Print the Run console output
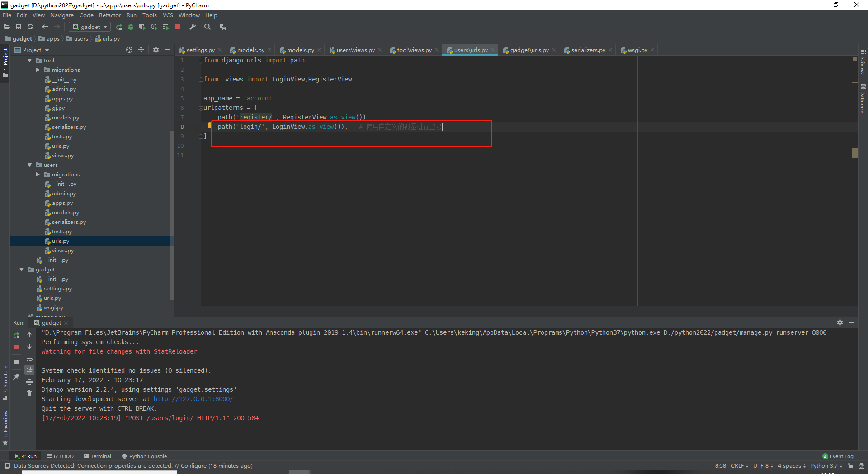 (x=29, y=382)
